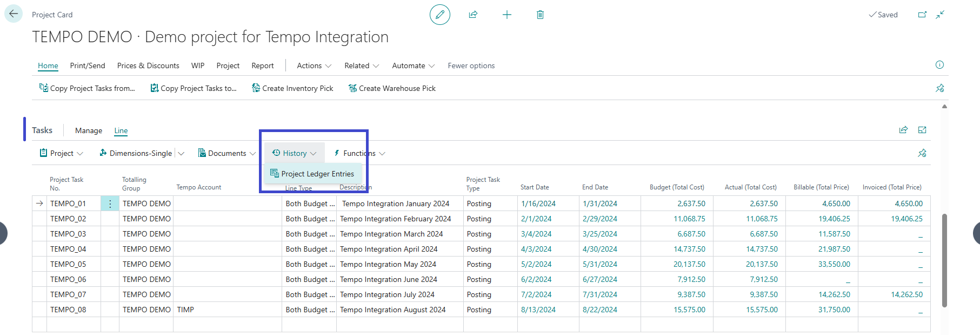Click the trash delete icon

[x=540, y=15]
